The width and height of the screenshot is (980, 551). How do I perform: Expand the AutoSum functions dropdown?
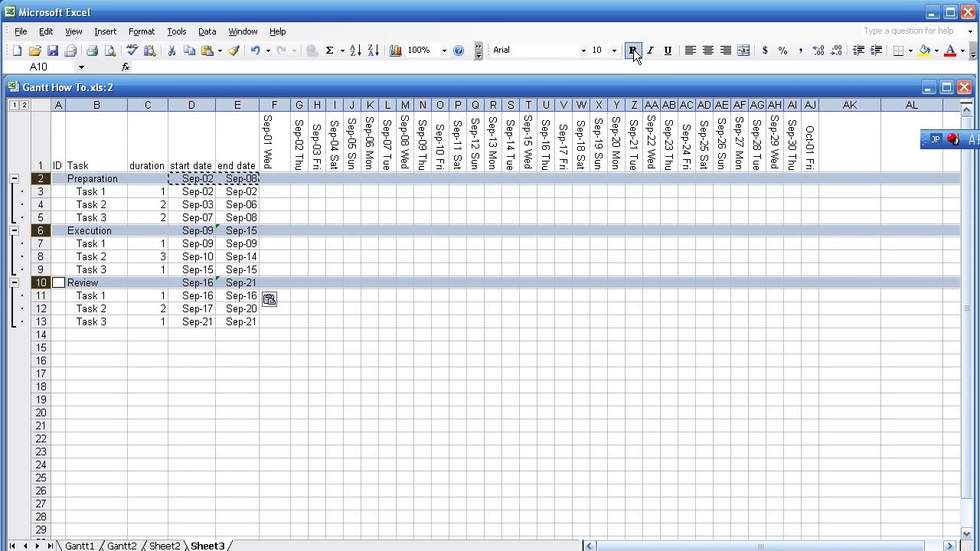tap(342, 51)
